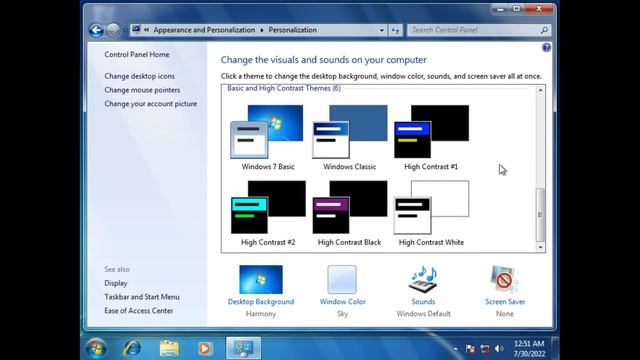Click the 'Harmony' text under Desktop Background
The width and height of the screenshot is (640, 360).
click(x=261, y=313)
